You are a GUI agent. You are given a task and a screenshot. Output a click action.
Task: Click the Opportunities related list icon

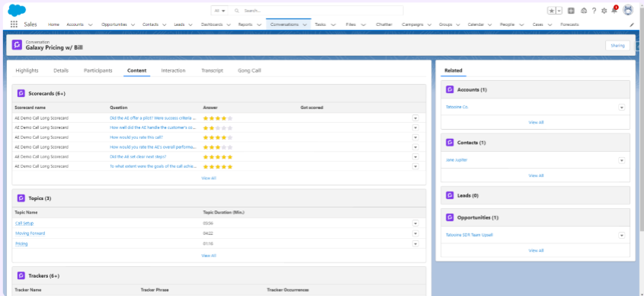pyautogui.click(x=450, y=217)
